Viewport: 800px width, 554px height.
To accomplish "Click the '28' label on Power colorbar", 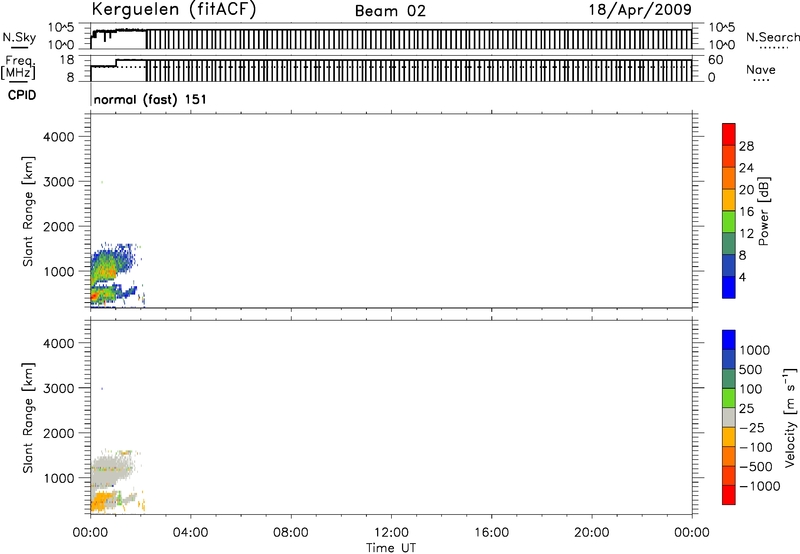I will tap(746, 146).
